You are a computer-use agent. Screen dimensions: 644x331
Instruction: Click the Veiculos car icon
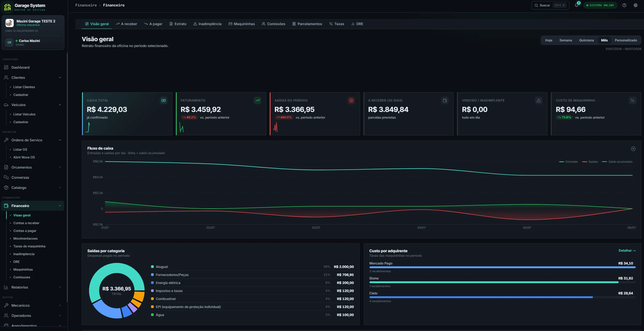pos(6,105)
